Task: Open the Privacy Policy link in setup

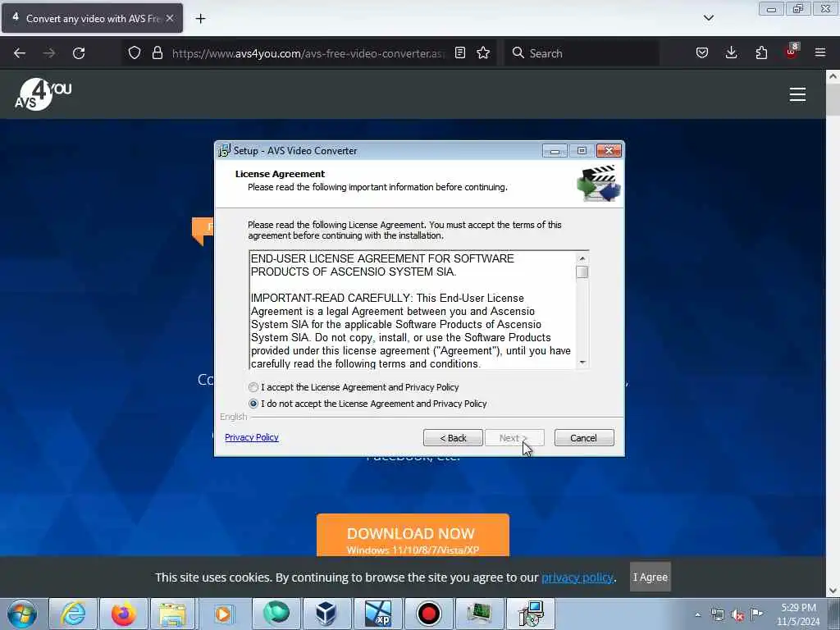Action: pyautogui.click(x=252, y=437)
